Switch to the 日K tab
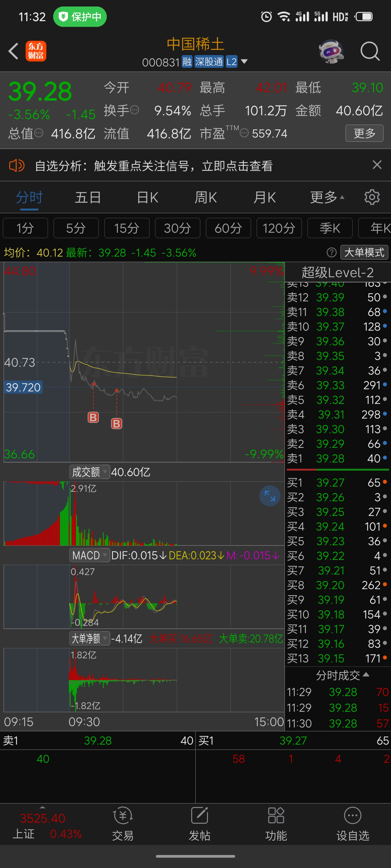 (147, 197)
